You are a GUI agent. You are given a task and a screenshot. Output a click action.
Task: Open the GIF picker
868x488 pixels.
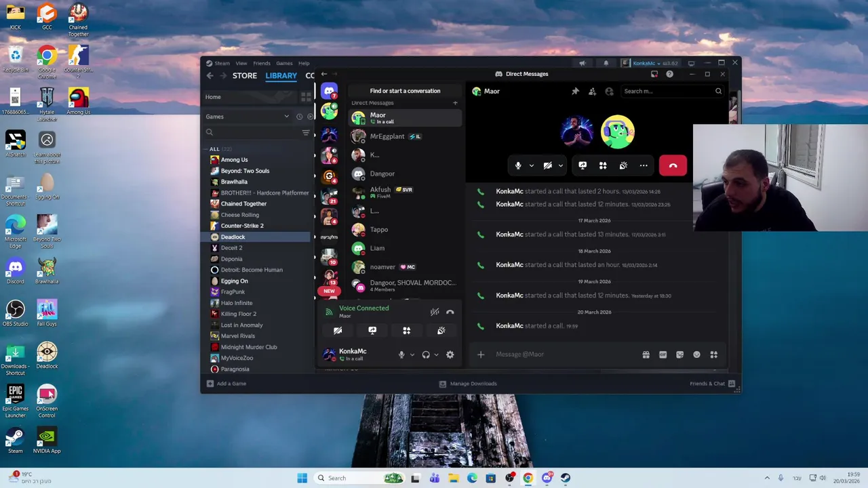coord(663,354)
